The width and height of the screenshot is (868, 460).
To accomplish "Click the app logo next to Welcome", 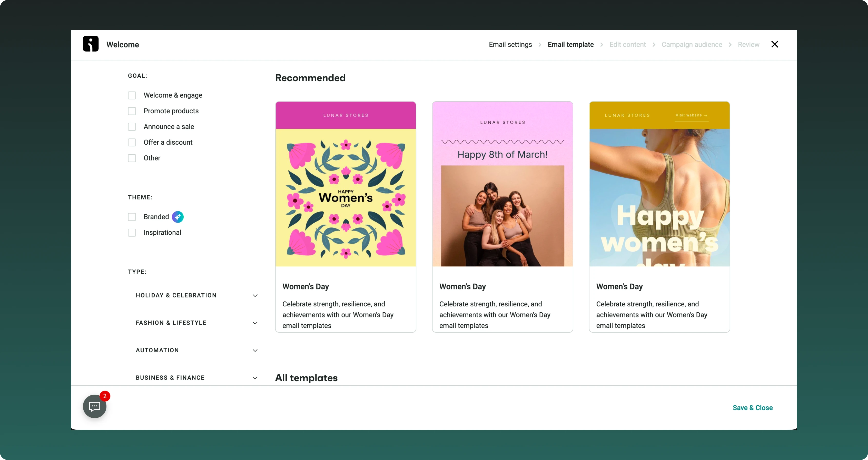I will tap(91, 44).
